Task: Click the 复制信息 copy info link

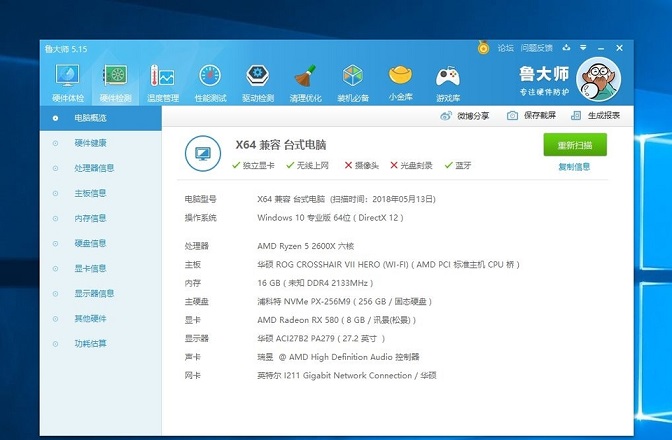Action: tap(574, 167)
